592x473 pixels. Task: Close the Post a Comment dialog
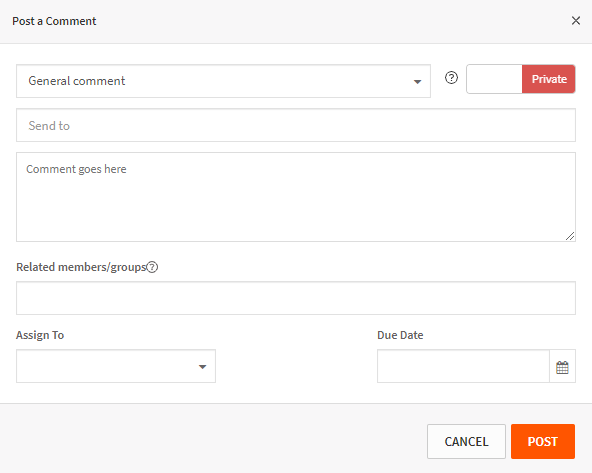pyautogui.click(x=575, y=21)
